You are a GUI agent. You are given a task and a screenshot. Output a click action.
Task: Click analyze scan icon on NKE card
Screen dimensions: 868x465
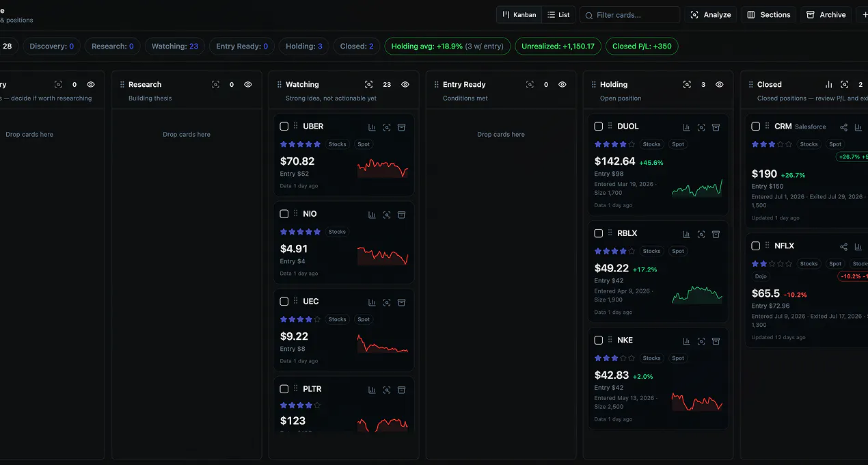(701, 341)
